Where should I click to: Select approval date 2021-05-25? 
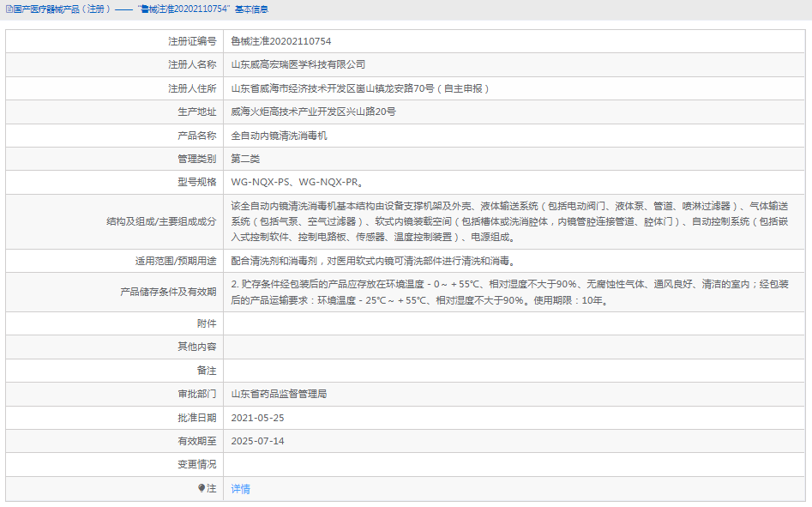click(x=257, y=418)
